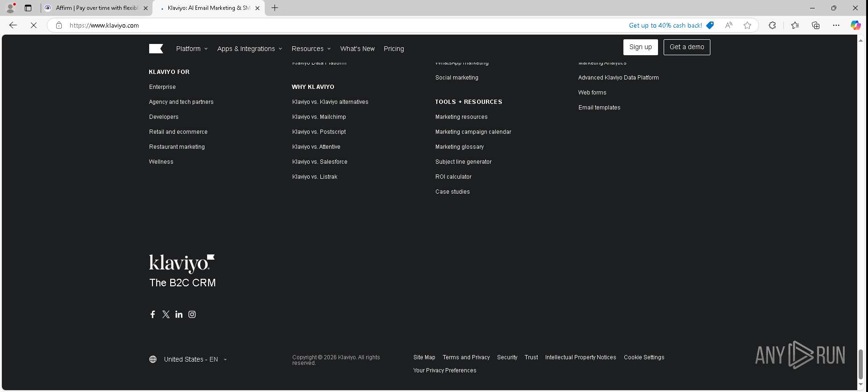This screenshot has width=868, height=392.
Task: Close the Klaviyo tab
Action: (257, 8)
